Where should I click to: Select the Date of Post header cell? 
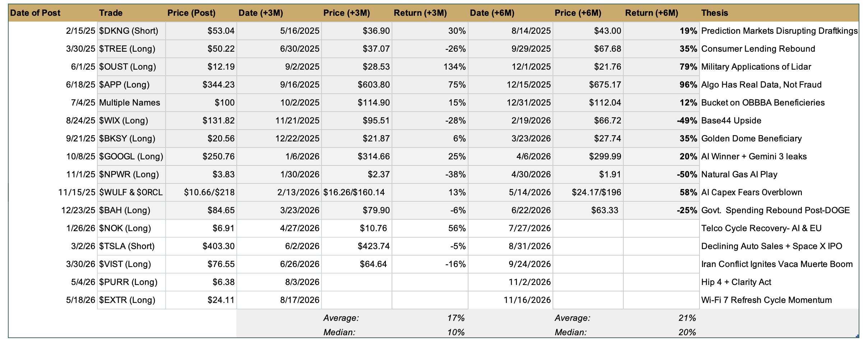(x=53, y=13)
